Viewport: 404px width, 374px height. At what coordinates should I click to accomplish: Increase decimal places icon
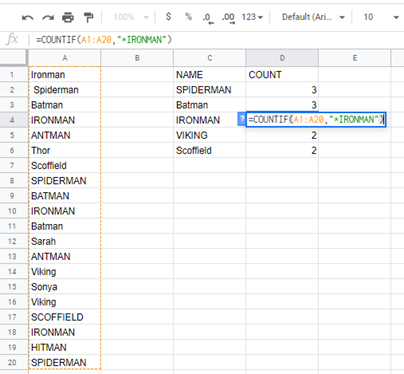click(228, 17)
